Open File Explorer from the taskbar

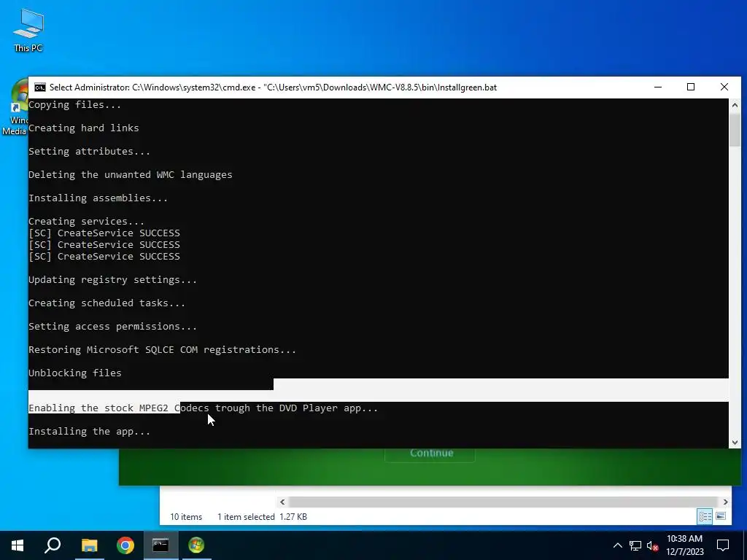click(x=89, y=545)
